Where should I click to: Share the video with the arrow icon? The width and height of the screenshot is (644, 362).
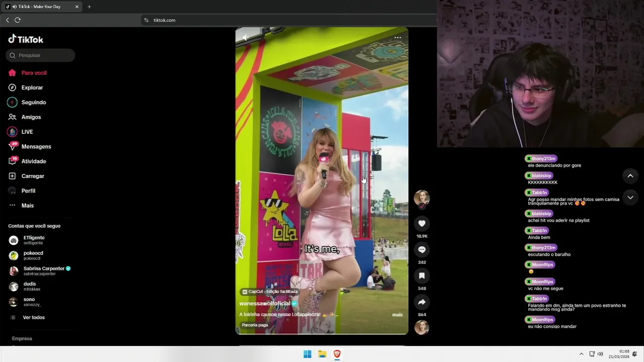pos(422,302)
